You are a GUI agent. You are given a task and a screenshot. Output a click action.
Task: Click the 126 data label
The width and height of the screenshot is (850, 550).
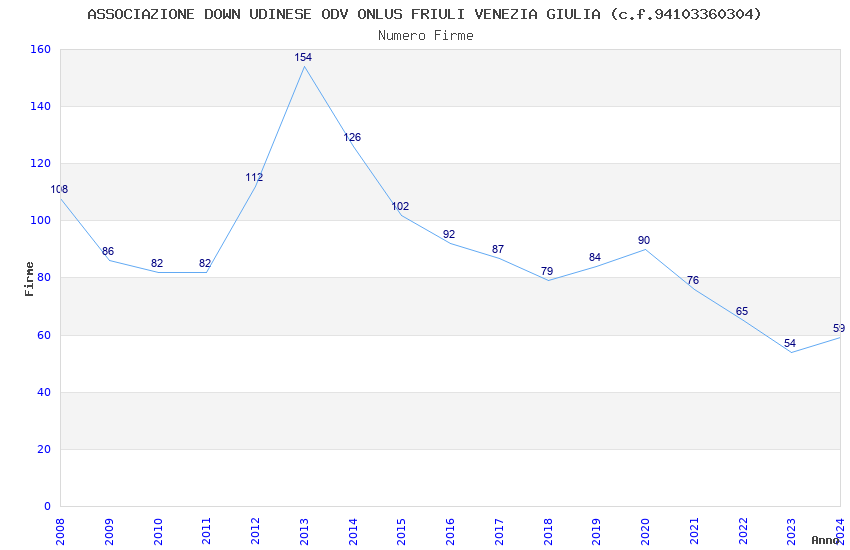tap(352, 137)
